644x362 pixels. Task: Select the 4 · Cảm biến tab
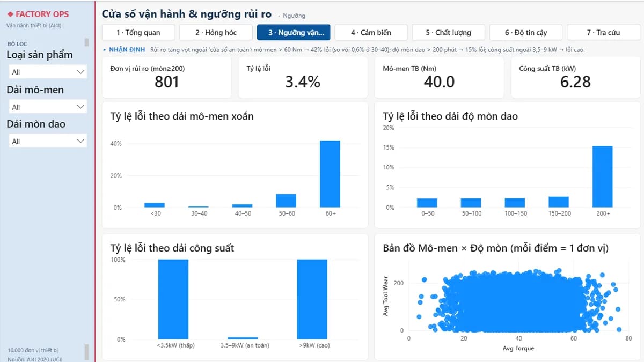371,33
